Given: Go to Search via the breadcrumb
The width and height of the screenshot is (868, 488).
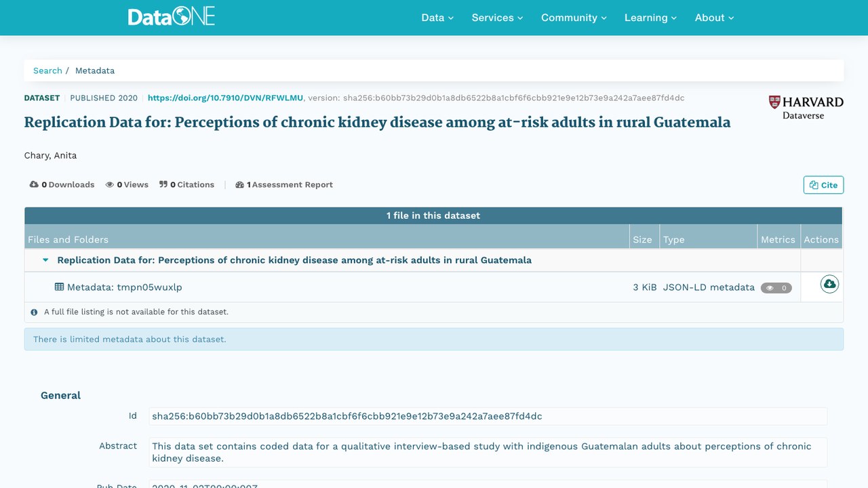Looking at the screenshot, I should (47, 70).
